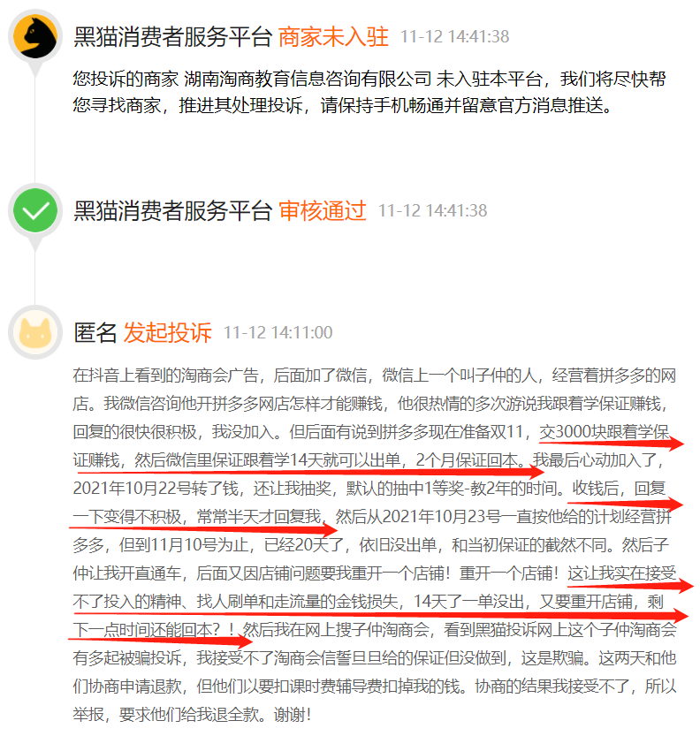
Task: Click the red arrow after 交3000块跟着学保
Action: tap(612, 442)
